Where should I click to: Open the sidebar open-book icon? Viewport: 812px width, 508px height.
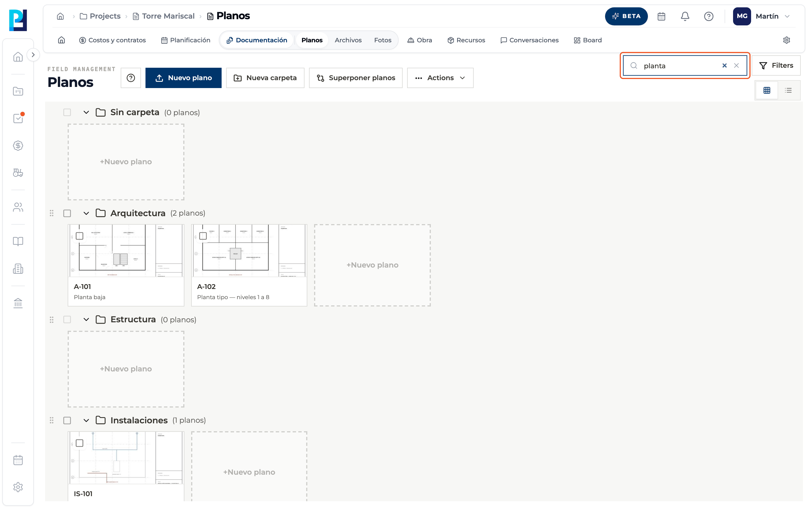click(18, 241)
